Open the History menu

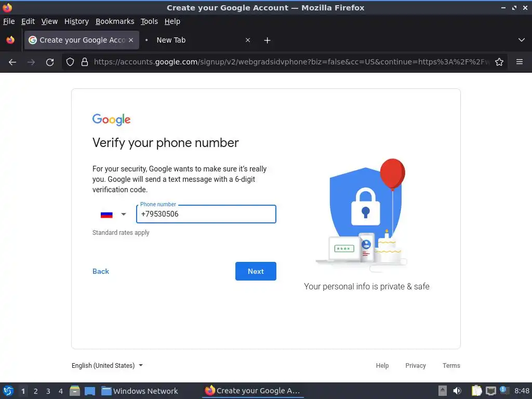(x=77, y=21)
